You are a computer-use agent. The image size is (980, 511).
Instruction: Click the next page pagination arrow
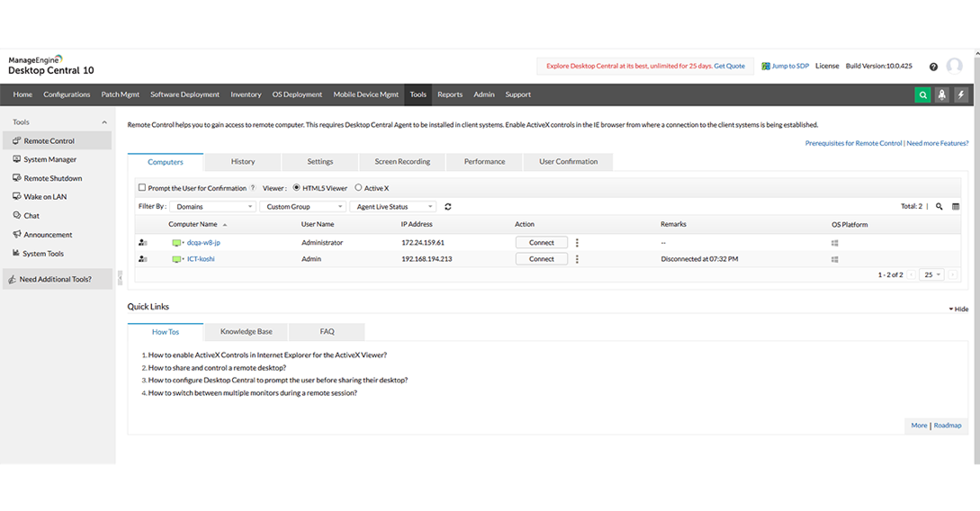click(x=952, y=275)
